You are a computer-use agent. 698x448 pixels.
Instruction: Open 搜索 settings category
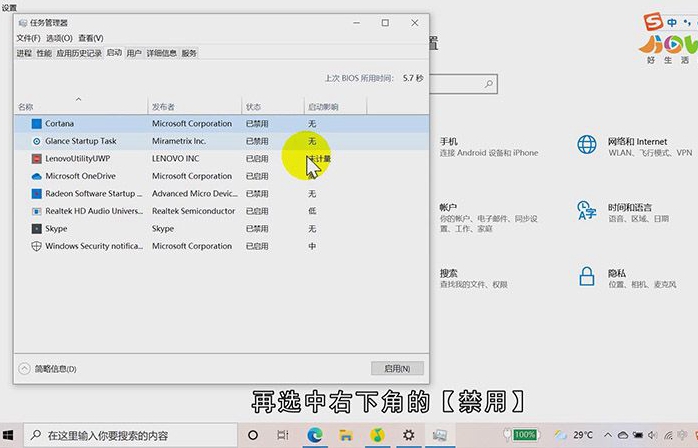(x=474, y=278)
